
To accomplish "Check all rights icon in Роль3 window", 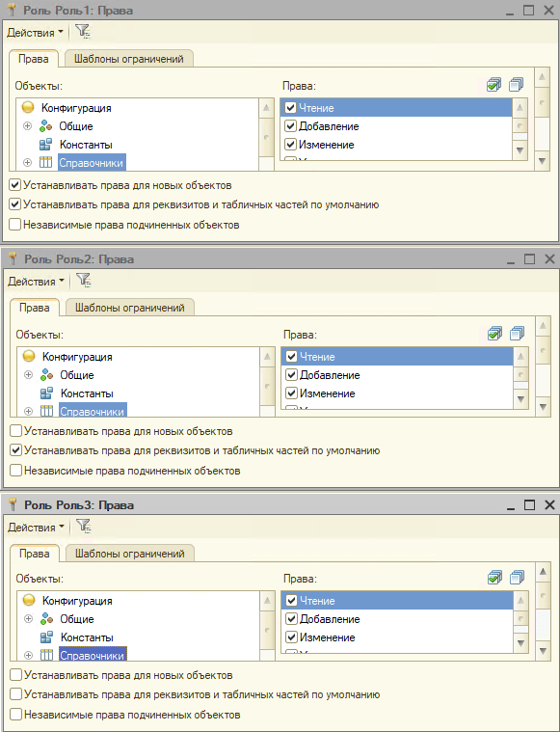I will [494, 578].
